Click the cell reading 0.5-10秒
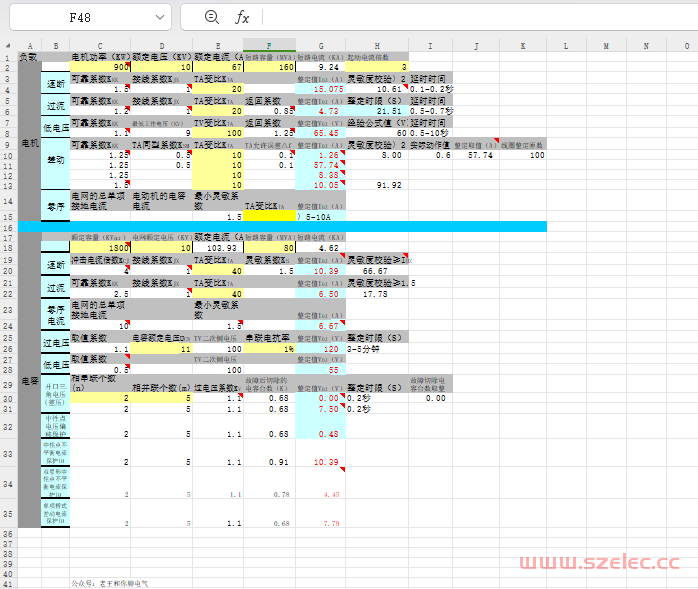Viewport: 698px width, 589px height. [430, 133]
